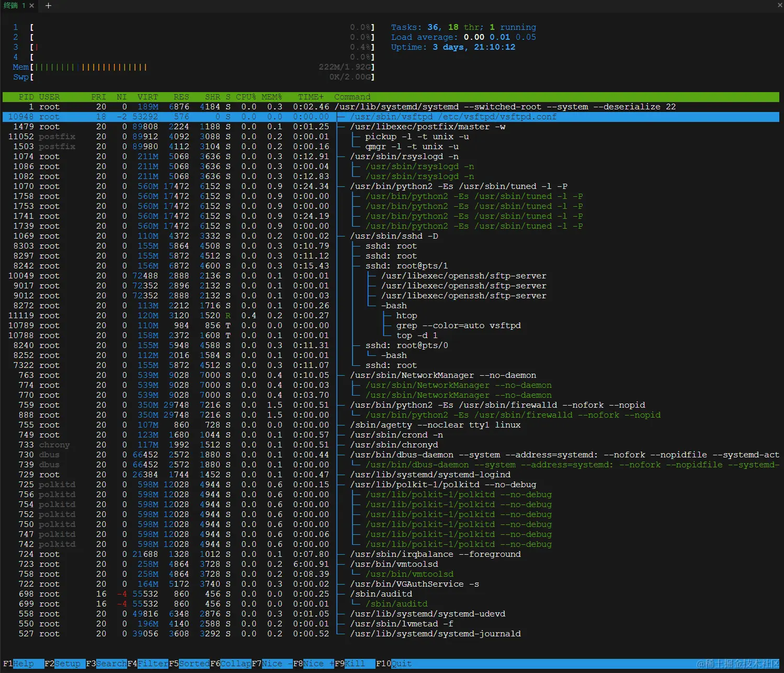Click F8 Nice plus in the footer
Screen dimensions: 784x673
click(x=314, y=664)
